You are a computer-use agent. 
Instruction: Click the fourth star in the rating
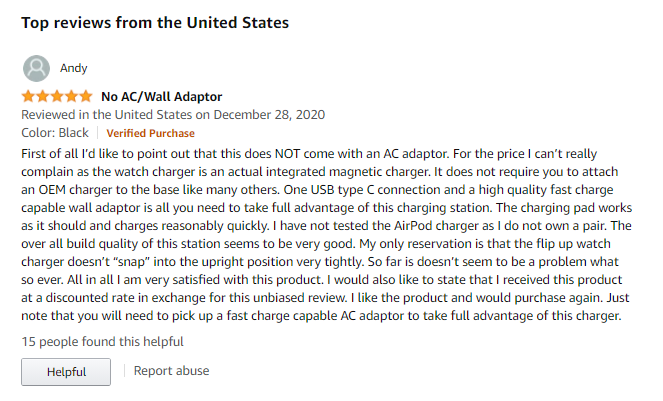(71, 96)
